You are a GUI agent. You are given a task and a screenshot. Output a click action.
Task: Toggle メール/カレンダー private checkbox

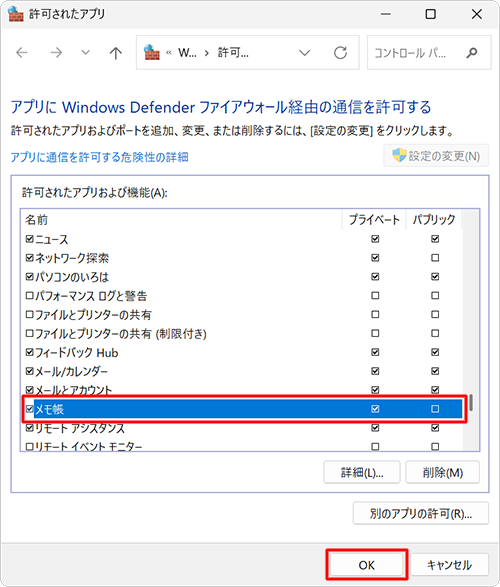pyautogui.click(x=375, y=371)
